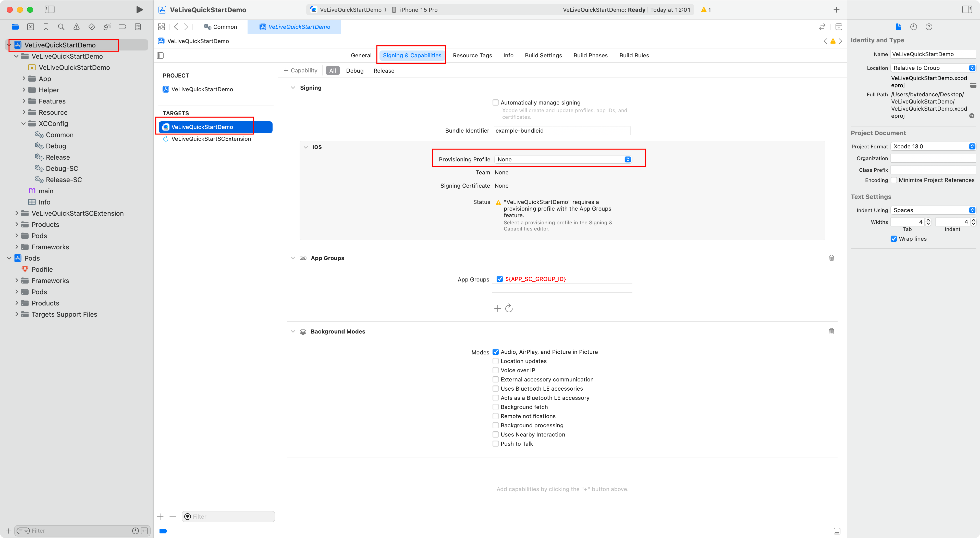Open the Report navigator icon

point(138,27)
